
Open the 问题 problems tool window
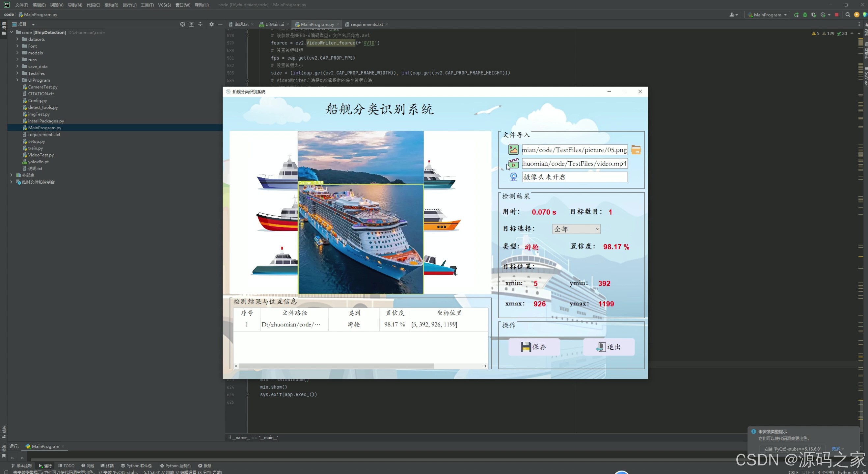point(88,465)
